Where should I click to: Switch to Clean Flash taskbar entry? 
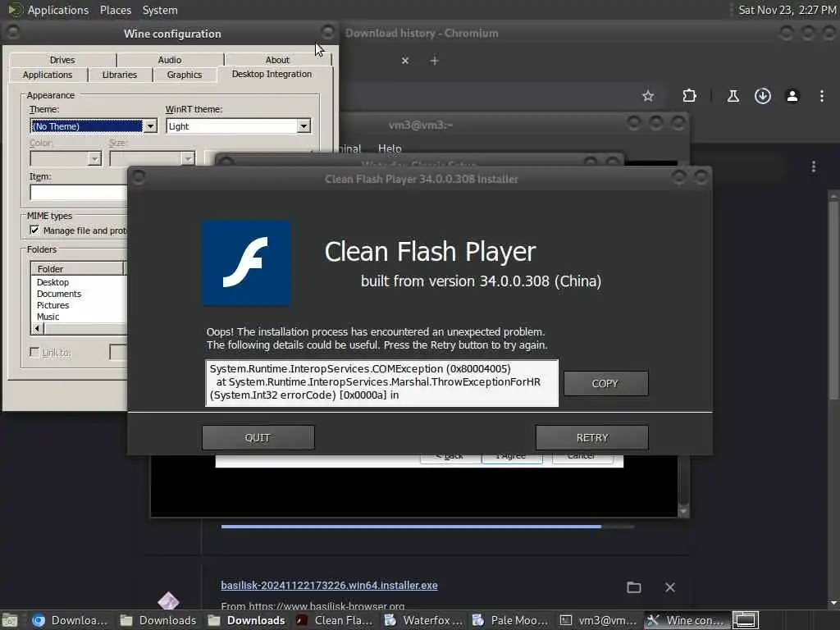[335, 620]
